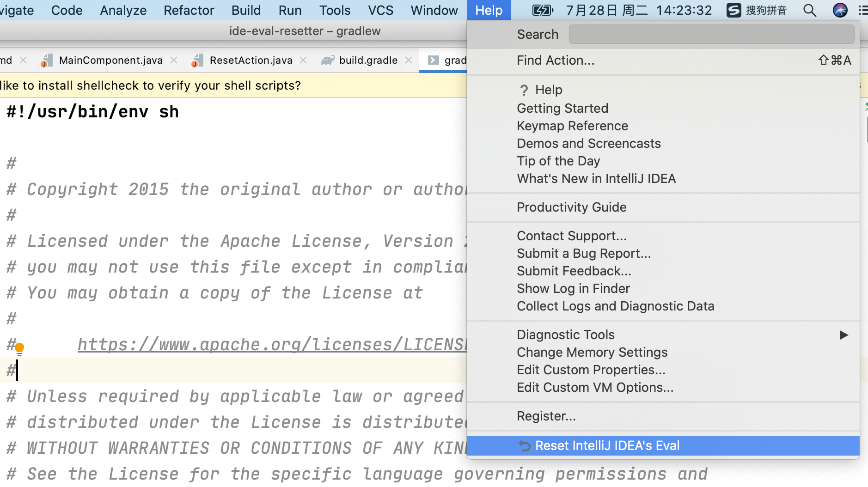Open Getting Started
Viewport: 868px width, 487px height.
click(x=663, y=108)
